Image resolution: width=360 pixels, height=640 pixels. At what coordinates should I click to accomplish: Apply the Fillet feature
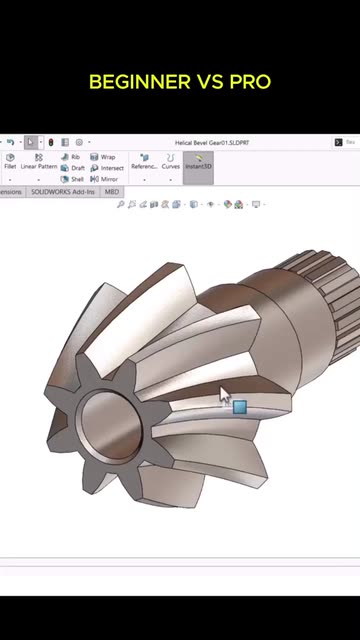(x=10, y=161)
